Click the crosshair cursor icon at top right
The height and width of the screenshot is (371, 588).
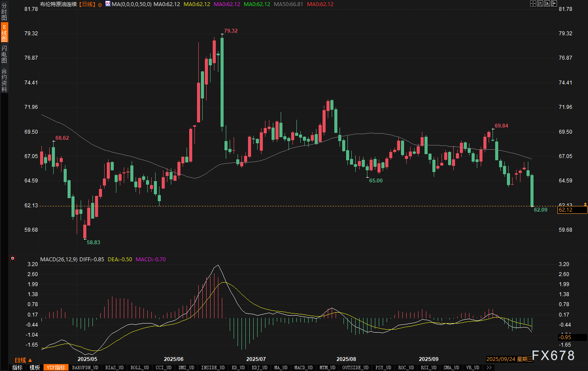533,3
